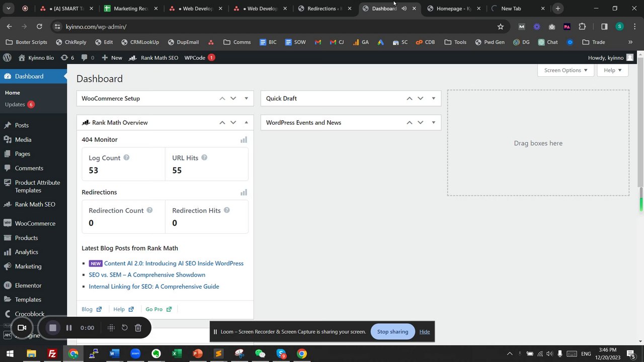Stop sharing the screen

click(x=392, y=332)
